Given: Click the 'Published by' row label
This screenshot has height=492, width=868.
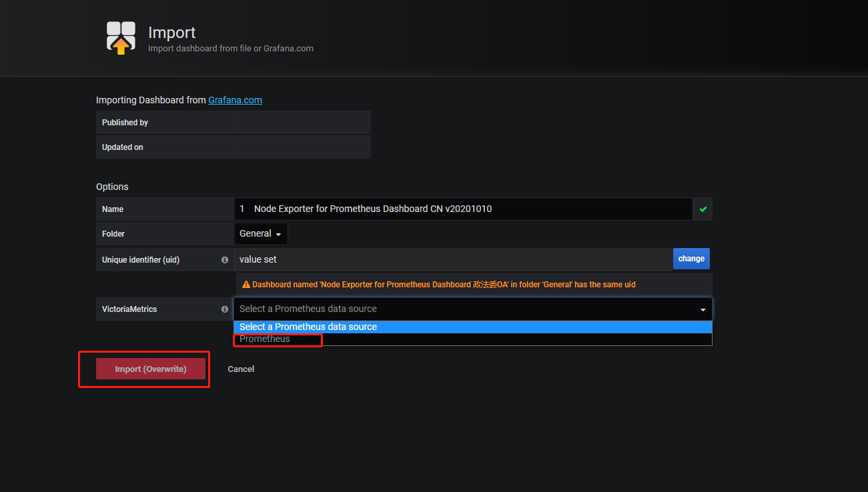Looking at the screenshot, I should (x=125, y=123).
